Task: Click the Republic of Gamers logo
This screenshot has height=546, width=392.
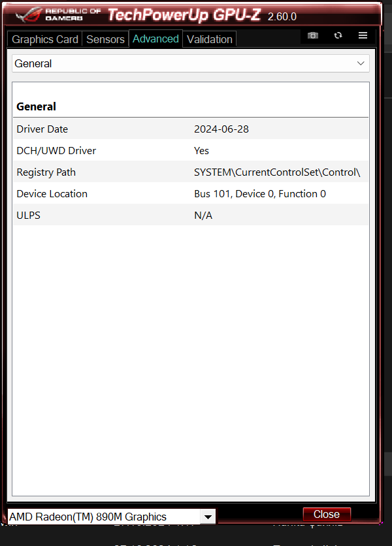Action: [58, 14]
